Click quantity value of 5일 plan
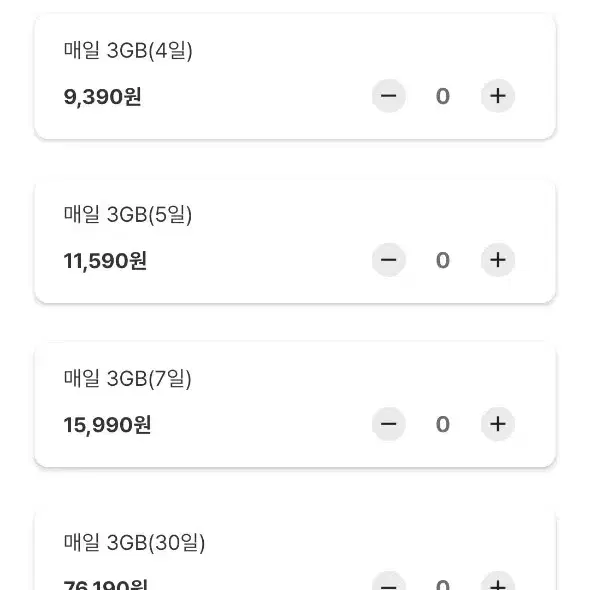This screenshot has width=590, height=590. tap(443, 260)
